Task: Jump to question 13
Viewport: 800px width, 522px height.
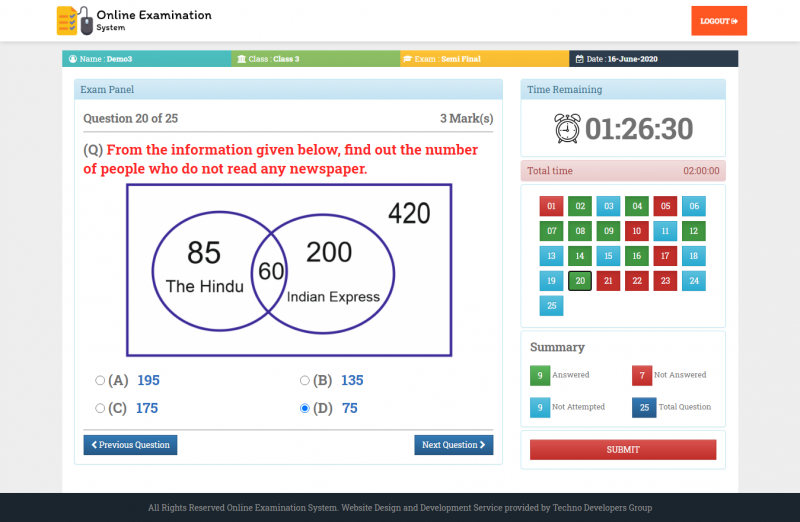Action: 552,256
